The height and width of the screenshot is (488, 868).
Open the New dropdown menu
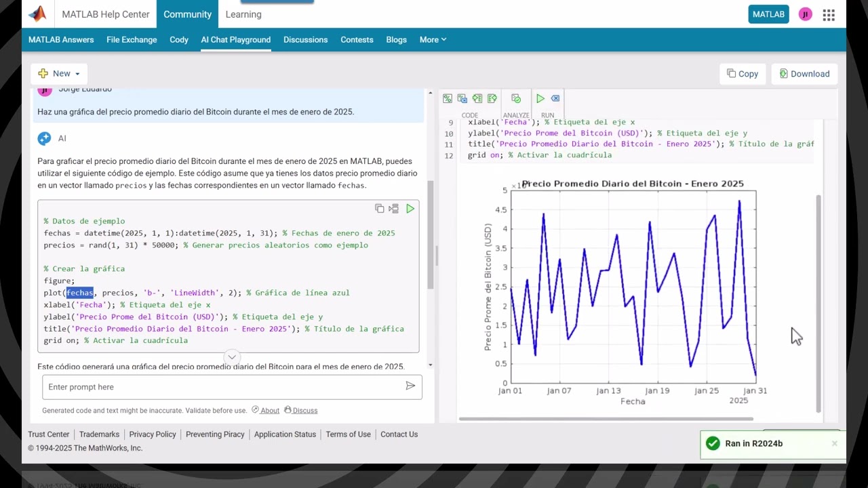click(x=59, y=73)
